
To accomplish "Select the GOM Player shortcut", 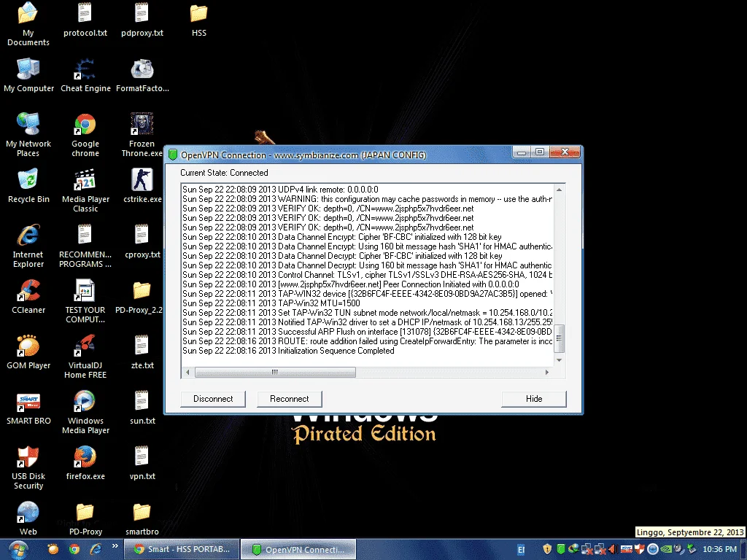I will click(28, 352).
